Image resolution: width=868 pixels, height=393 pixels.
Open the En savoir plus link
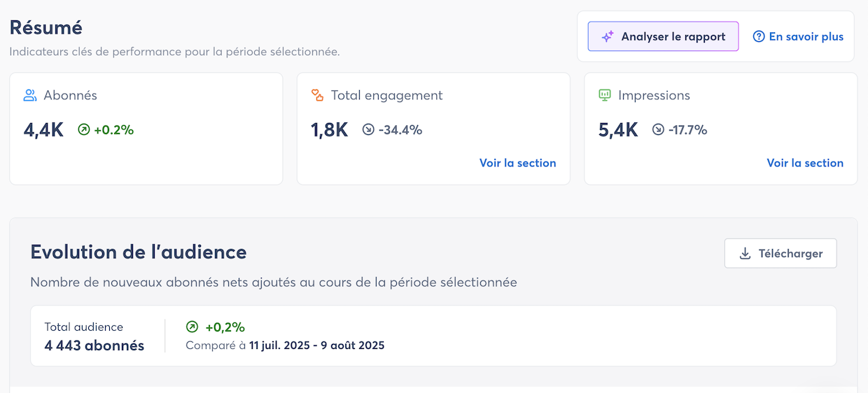[806, 36]
